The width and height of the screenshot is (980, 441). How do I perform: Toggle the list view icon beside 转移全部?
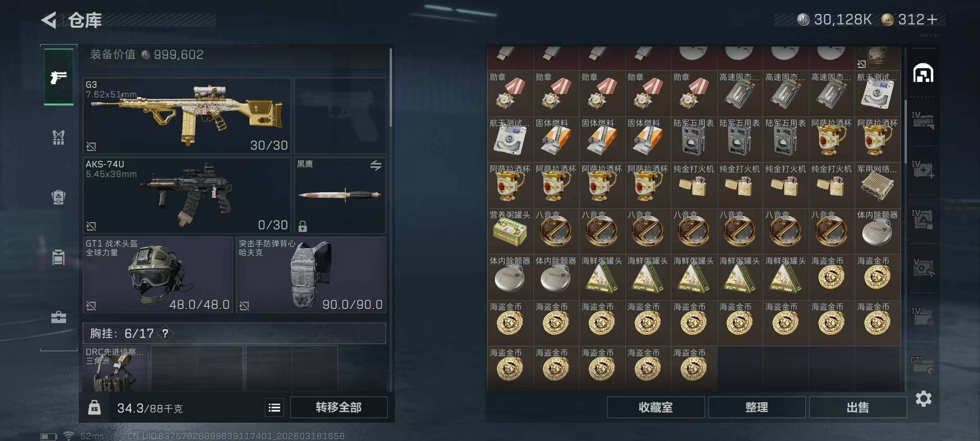(274, 408)
